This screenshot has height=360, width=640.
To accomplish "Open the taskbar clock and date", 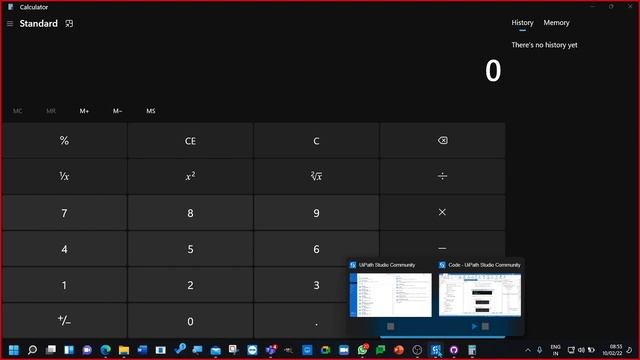I will pyautogui.click(x=612, y=350).
